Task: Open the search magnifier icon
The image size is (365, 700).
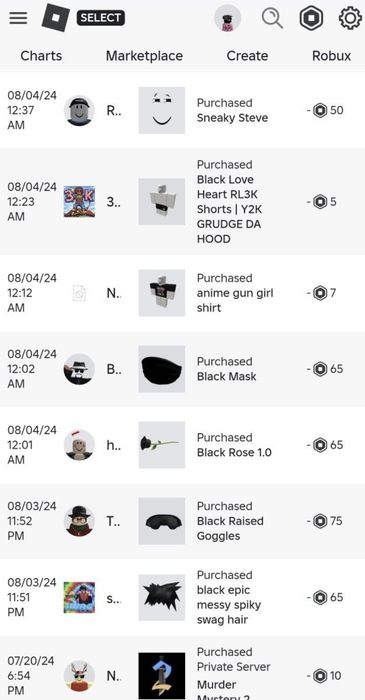Action: tap(272, 19)
